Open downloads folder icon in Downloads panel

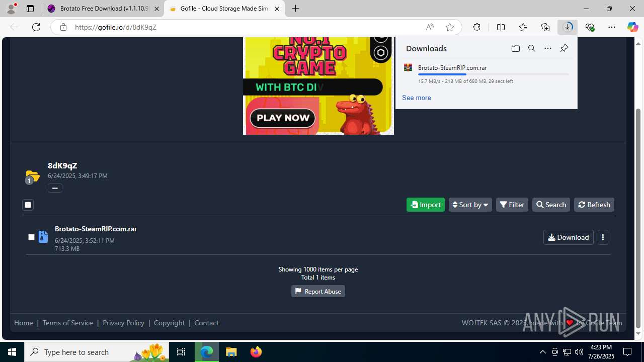(x=515, y=48)
